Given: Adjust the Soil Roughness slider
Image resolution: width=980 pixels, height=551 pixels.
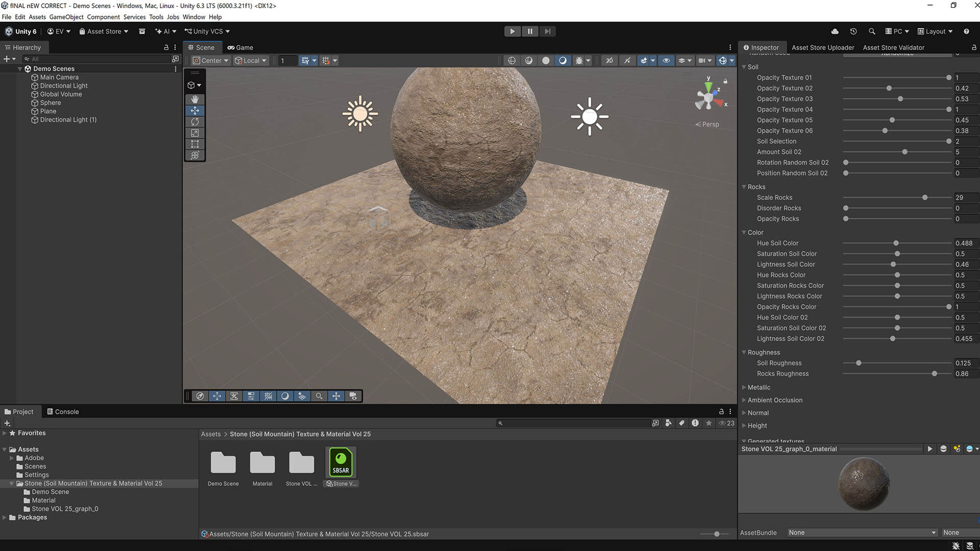Looking at the screenshot, I should tap(897, 363).
